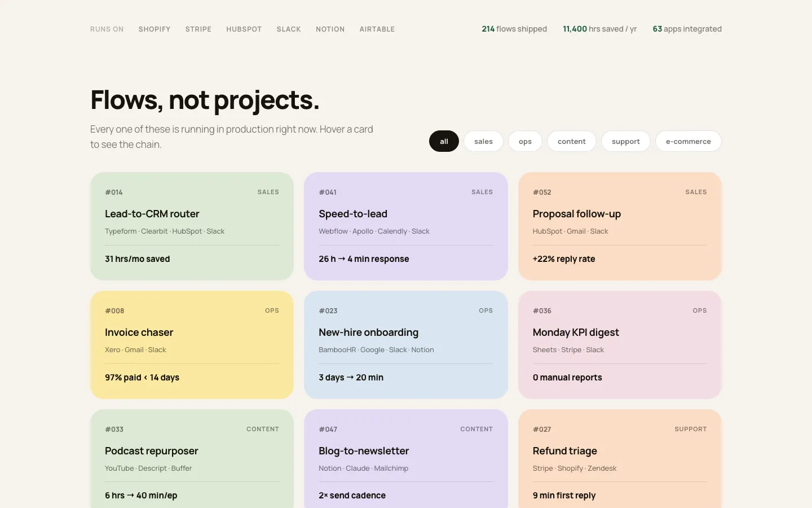Click the Monday KPI digest title

coord(576,332)
